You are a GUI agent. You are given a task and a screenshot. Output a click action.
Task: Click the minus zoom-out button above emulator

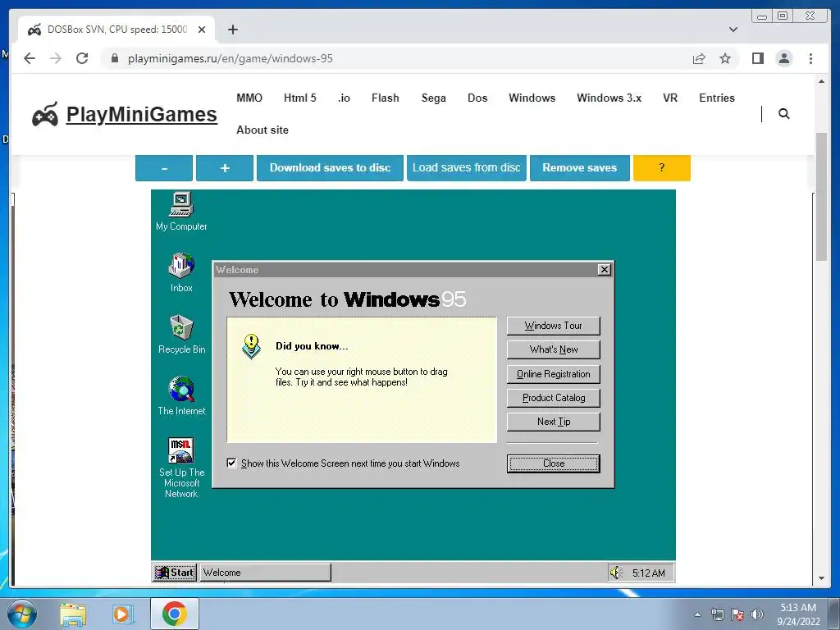tap(164, 167)
